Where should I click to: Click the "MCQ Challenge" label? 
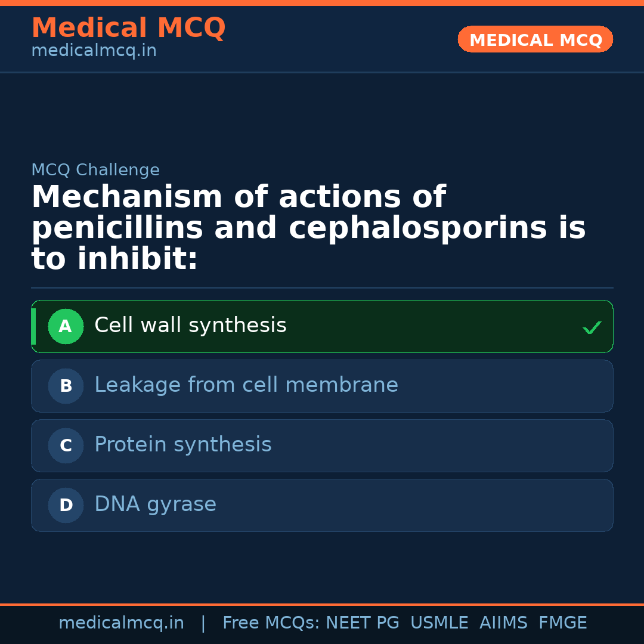(x=95, y=170)
